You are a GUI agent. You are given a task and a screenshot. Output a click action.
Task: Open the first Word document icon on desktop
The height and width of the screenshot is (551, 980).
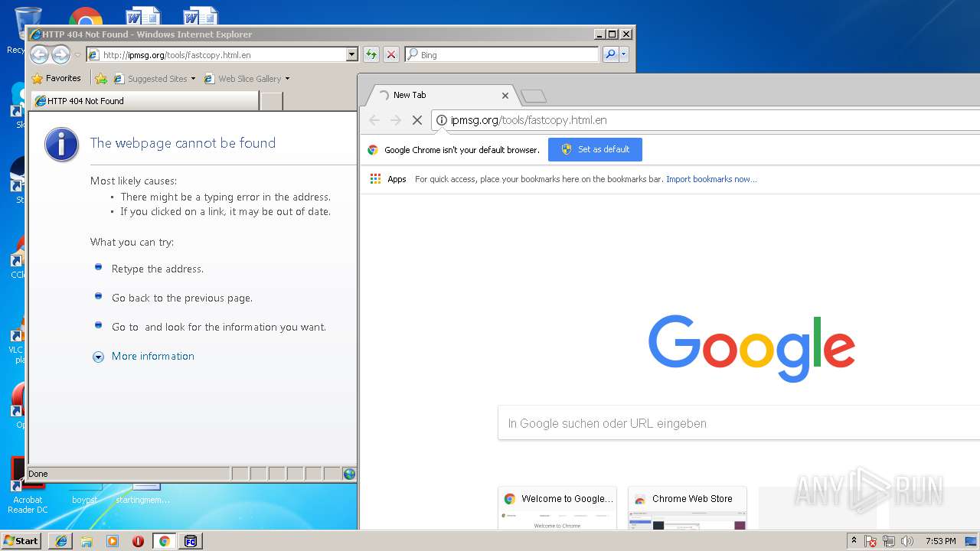pyautogui.click(x=143, y=15)
